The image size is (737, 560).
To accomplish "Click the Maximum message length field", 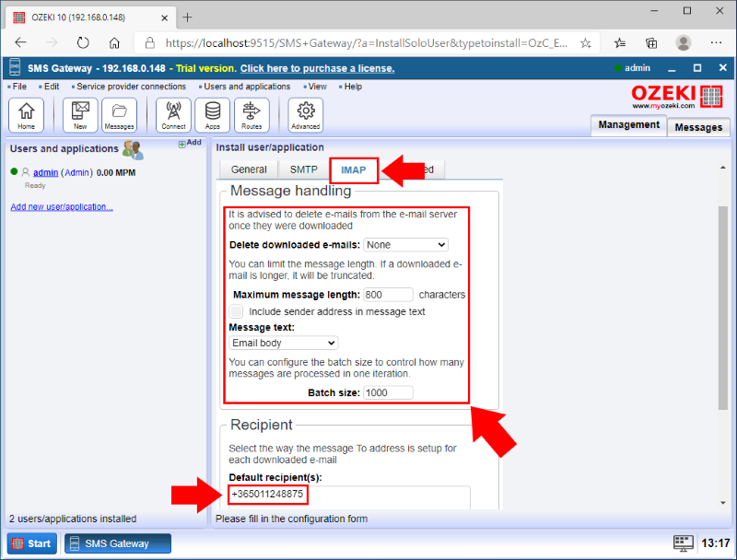I will [388, 295].
